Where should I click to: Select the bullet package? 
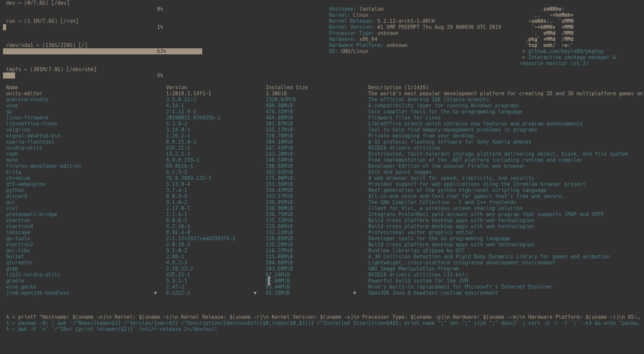click(15, 257)
